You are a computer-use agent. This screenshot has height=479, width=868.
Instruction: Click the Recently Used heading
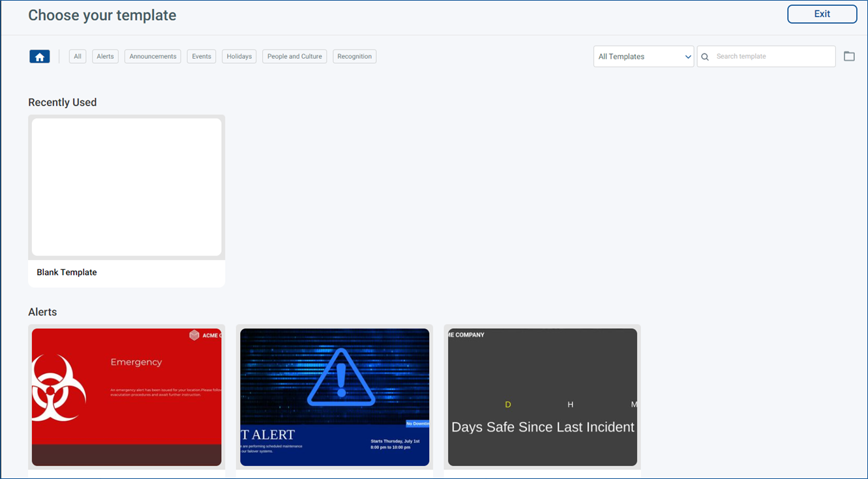(63, 102)
